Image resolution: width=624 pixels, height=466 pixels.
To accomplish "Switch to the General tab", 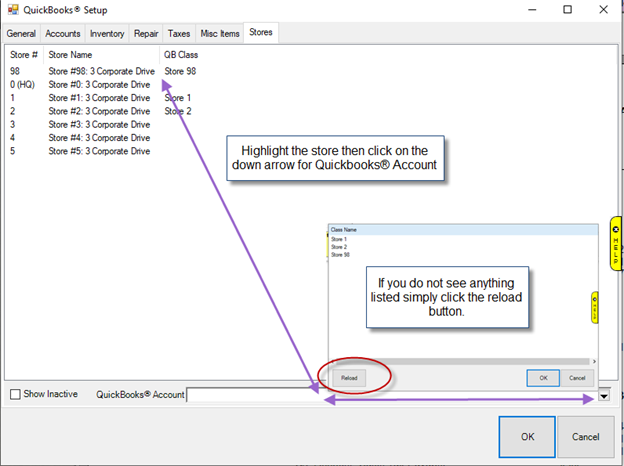I will click(21, 34).
